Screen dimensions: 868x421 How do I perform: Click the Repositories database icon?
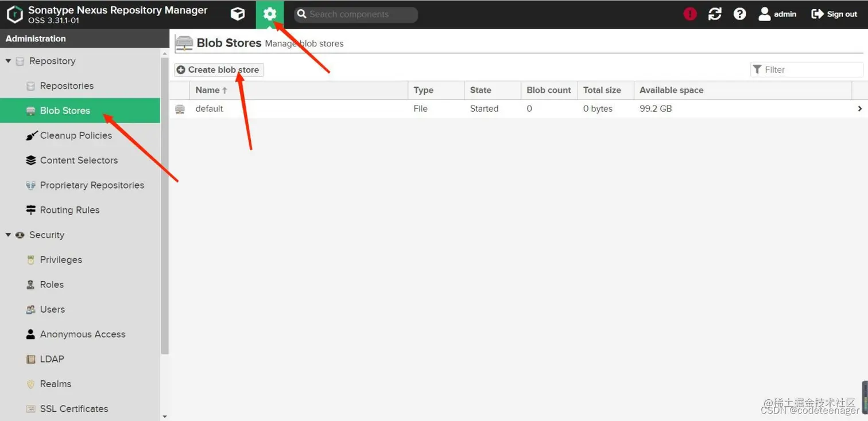tap(31, 85)
